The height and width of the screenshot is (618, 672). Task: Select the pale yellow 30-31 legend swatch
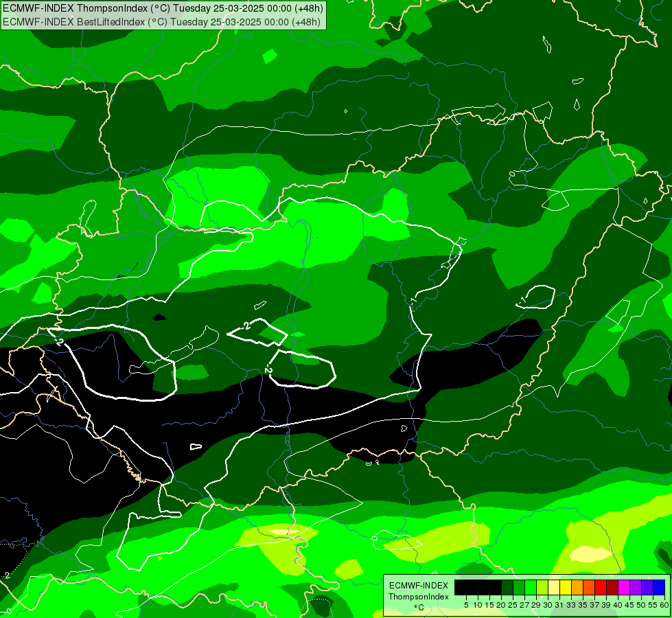[554, 587]
